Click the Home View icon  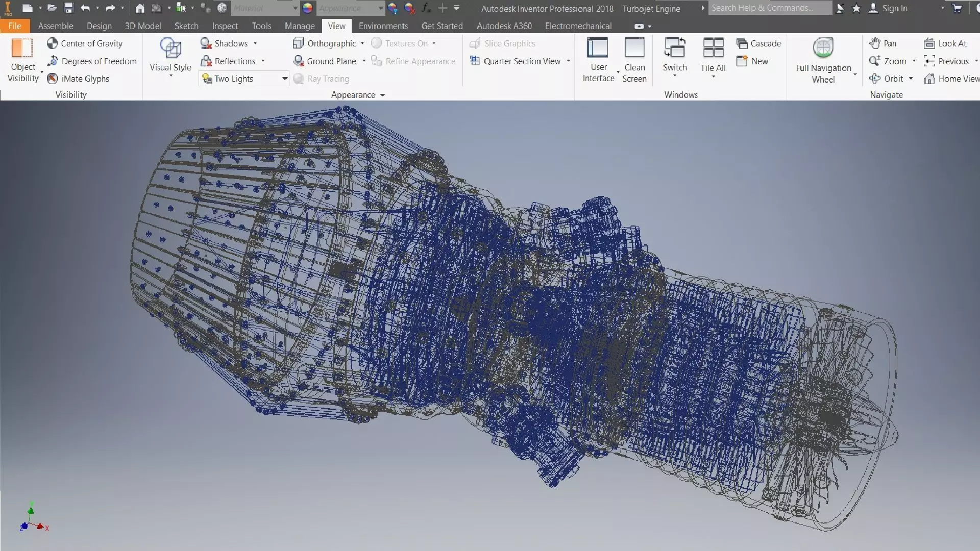point(929,79)
